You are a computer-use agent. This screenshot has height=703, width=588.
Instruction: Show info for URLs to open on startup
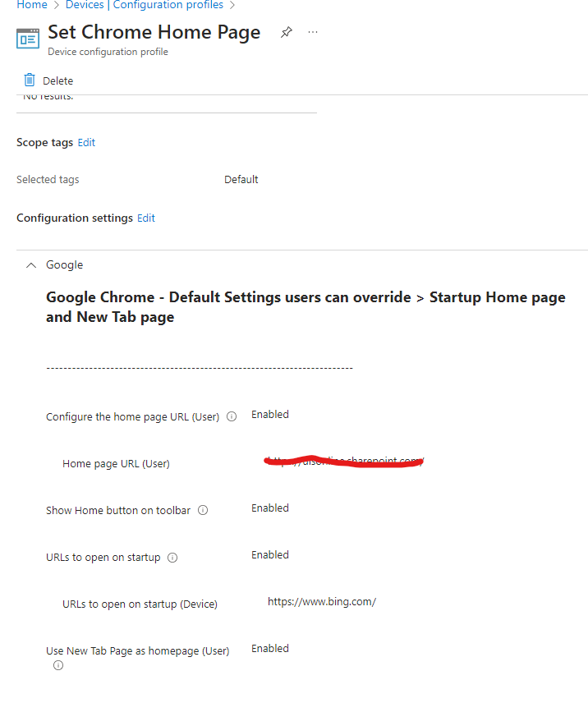point(172,558)
